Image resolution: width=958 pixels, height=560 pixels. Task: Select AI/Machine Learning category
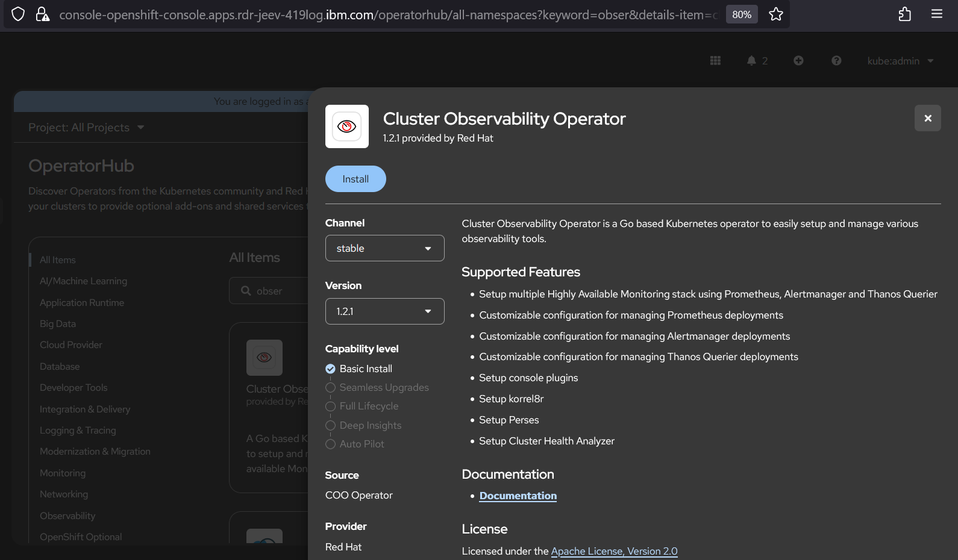point(84,281)
